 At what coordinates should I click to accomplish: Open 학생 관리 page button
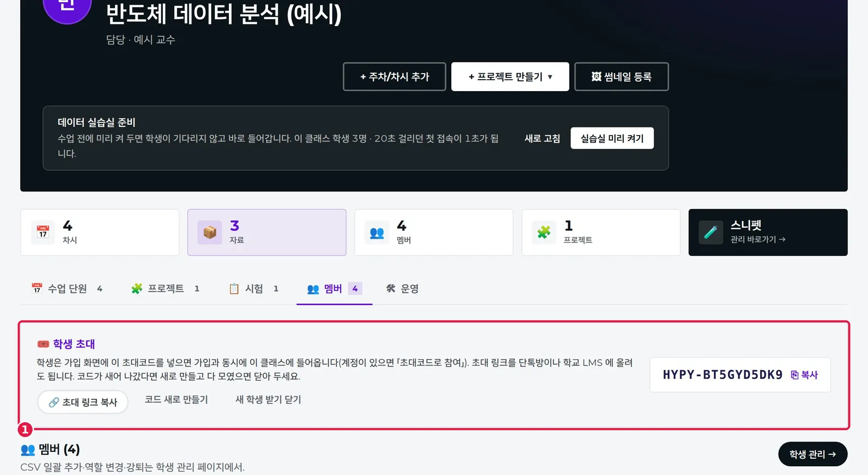[813, 454]
